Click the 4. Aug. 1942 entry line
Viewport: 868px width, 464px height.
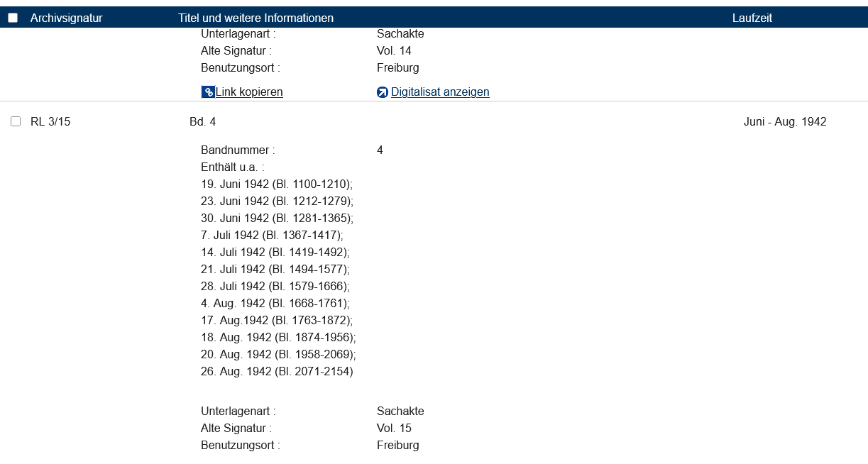275,304
